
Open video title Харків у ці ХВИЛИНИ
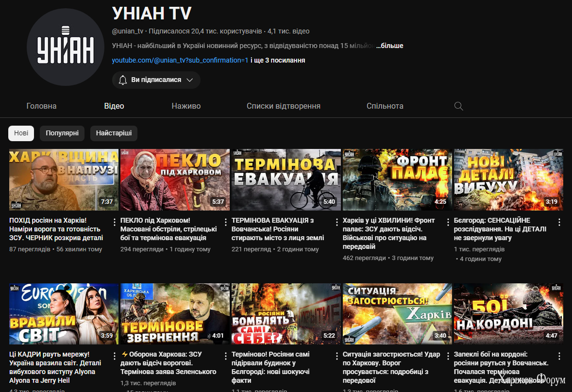(389, 233)
